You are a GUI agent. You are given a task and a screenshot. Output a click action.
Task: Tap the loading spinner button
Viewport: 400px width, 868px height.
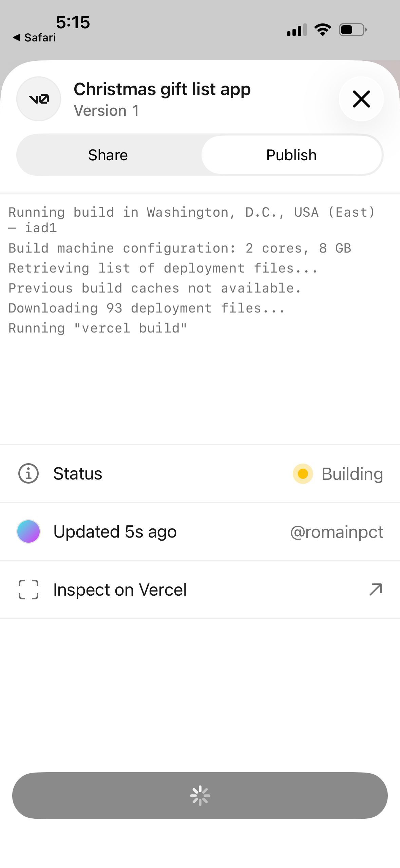pos(200,795)
